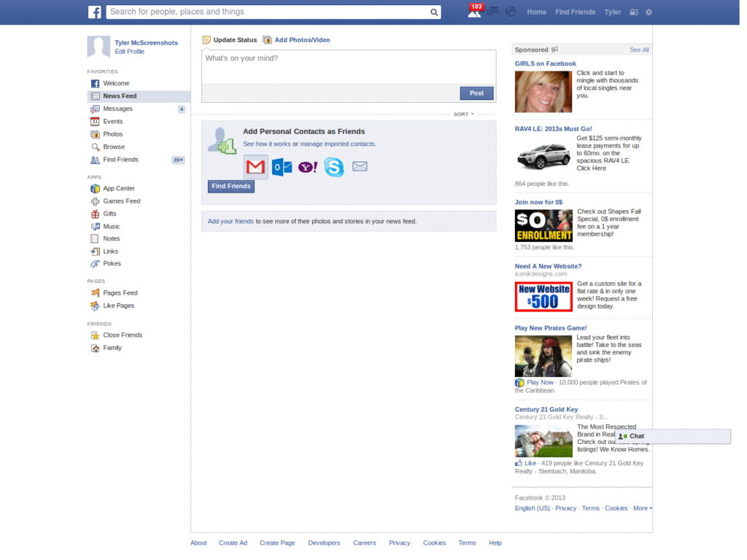Viewport: 747px width, 560px height.
Task: Click the Welcome Facebook icon in sidebar
Action: (96, 83)
